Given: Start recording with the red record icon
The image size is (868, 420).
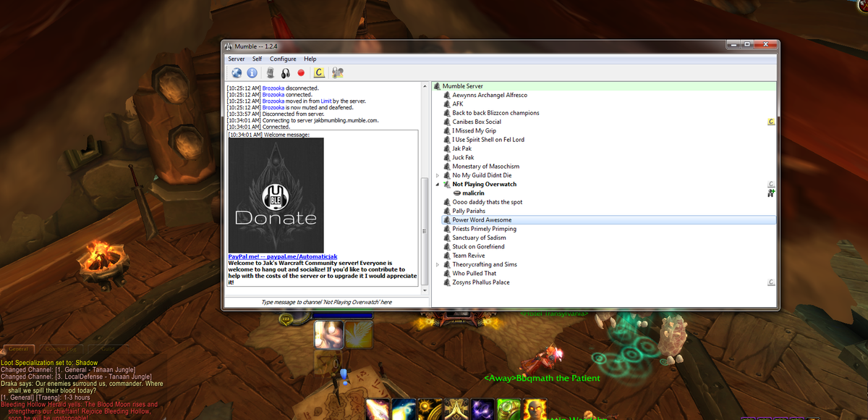Looking at the screenshot, I should coord(301,72).
